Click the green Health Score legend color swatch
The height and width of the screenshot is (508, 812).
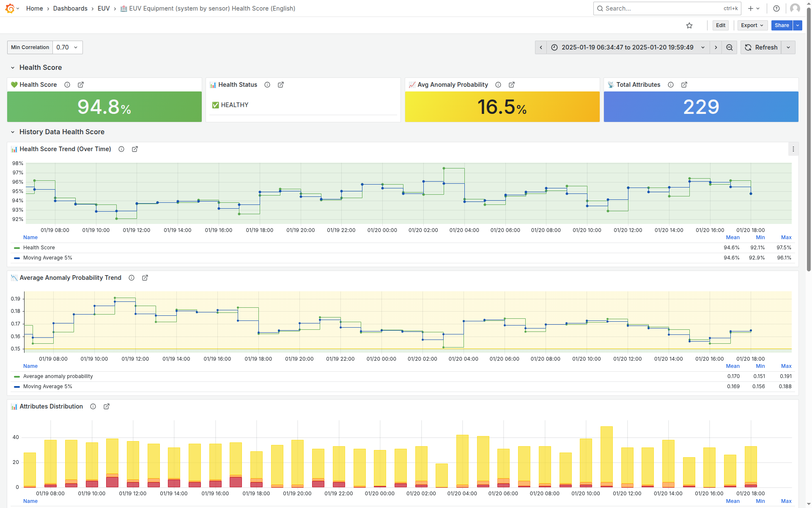[x=16, y=248]
